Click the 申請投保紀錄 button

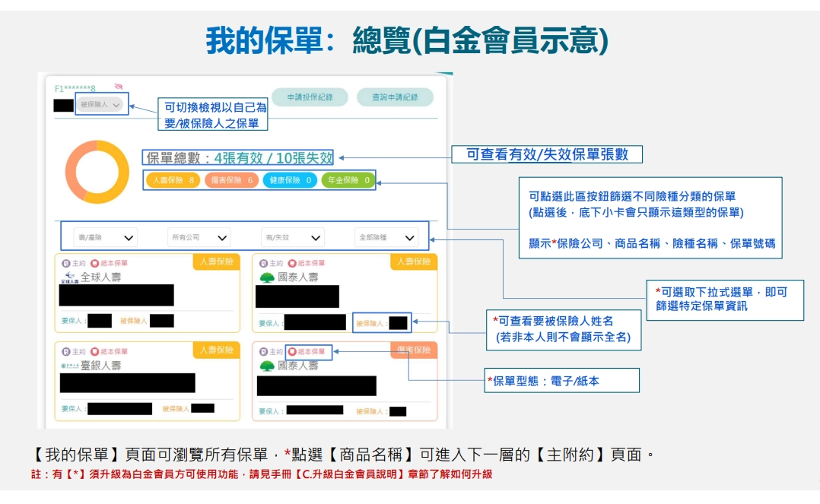[x=310, y=97]
